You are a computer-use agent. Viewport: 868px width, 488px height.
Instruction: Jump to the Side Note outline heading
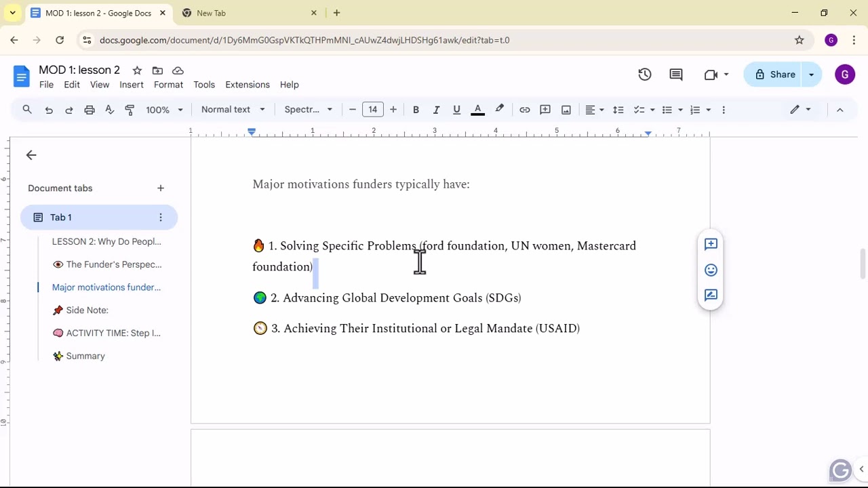pyautogui.click(x=80, y=310)
